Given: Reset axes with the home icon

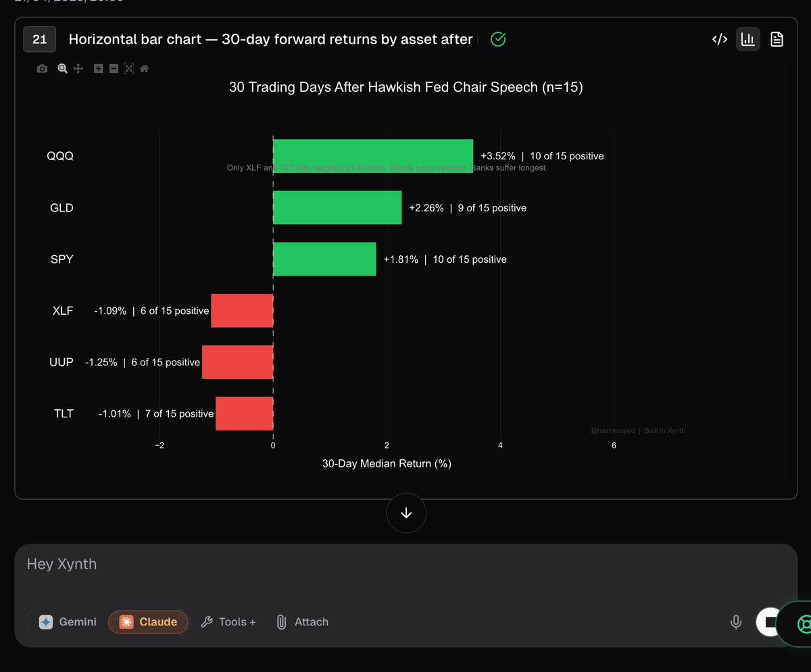Looking at the screenshot, I should [144, 68].
